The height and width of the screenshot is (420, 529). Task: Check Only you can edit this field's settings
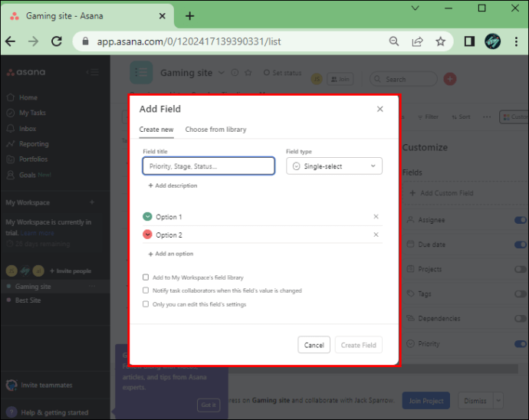(146, 304)
